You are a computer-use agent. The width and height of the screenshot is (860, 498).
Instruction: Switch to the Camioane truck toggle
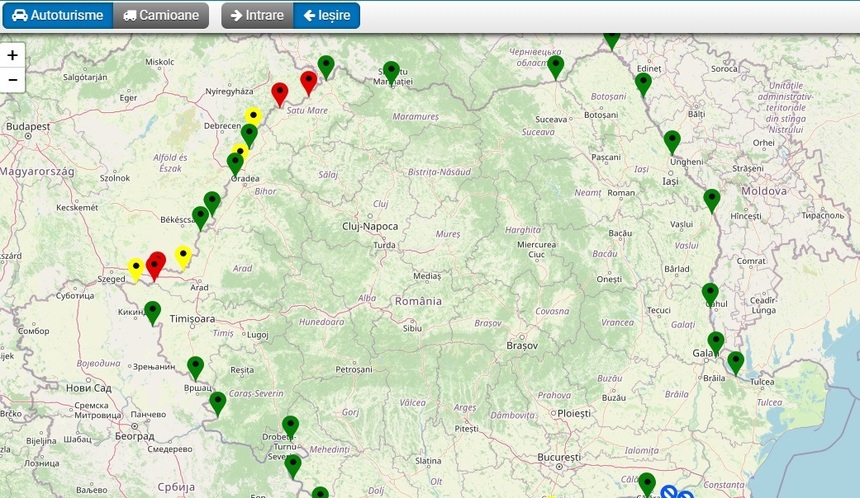[x=161, y=15]
